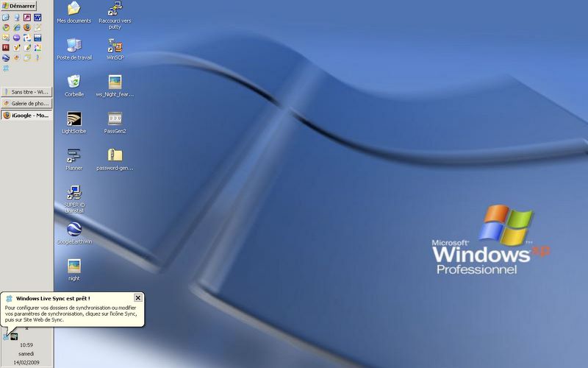Close the Windows Live Sync balloon

click(x=138, y=298)
